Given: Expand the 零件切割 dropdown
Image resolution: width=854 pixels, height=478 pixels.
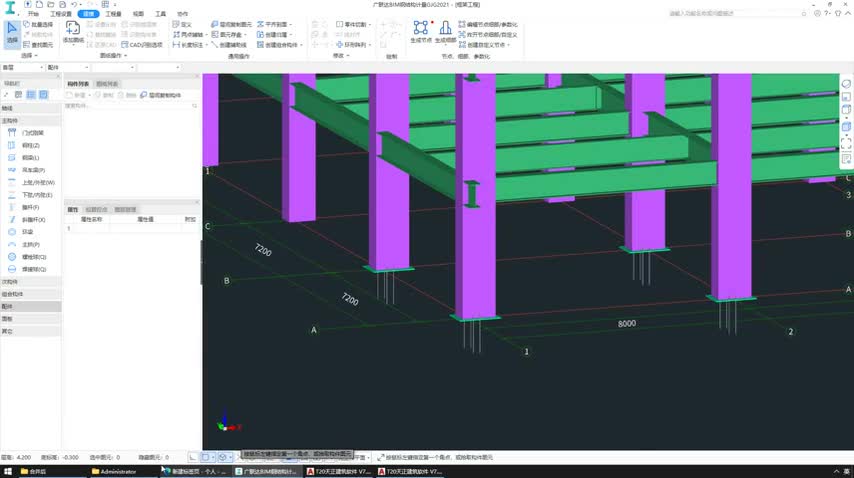Looking at the screenshot, I should coord(370,24).
